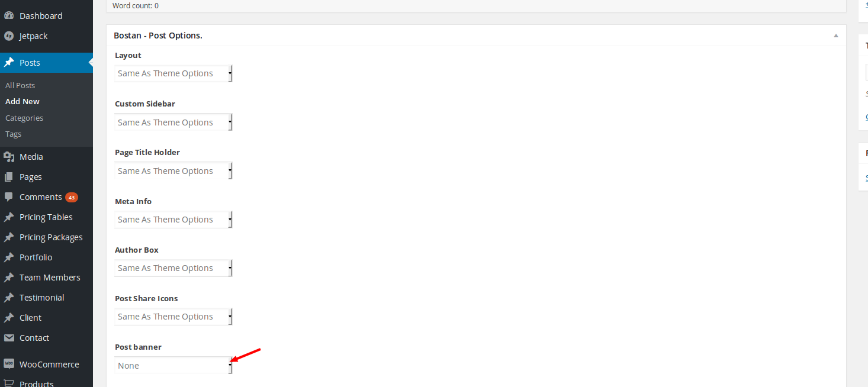
Task: Click the 43 pending comments badge
Action: [72, 197]
